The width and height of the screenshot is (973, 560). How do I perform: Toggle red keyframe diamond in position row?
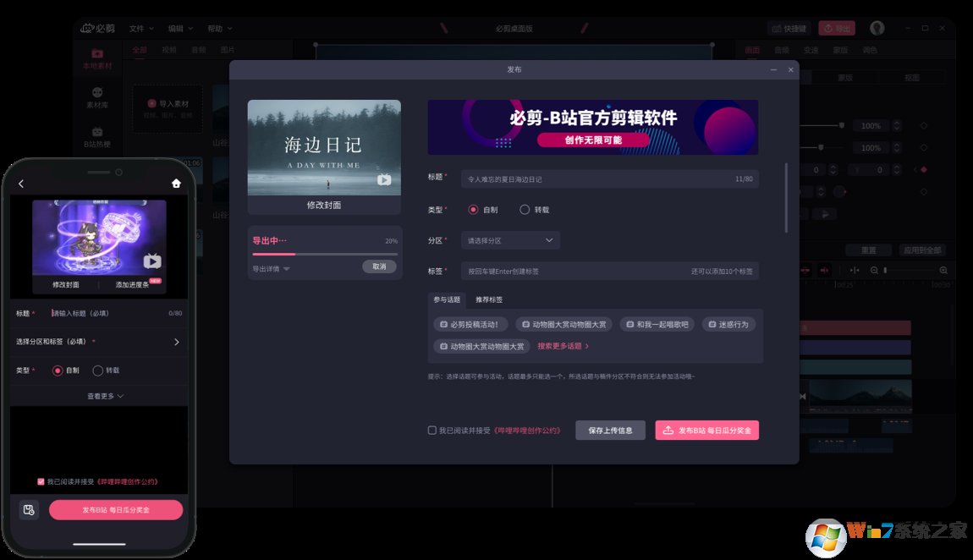924,170
